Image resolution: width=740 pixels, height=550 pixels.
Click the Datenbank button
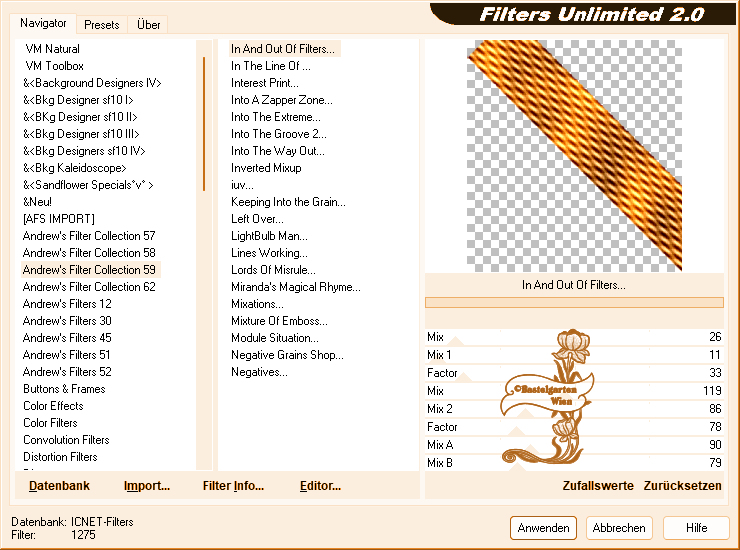pyautogui.click(x=59, y=486)
